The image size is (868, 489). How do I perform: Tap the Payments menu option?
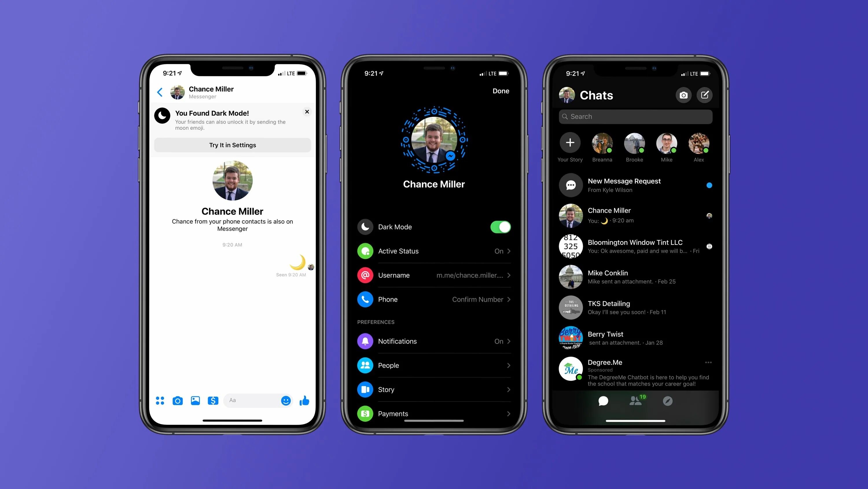click(433, 413)
